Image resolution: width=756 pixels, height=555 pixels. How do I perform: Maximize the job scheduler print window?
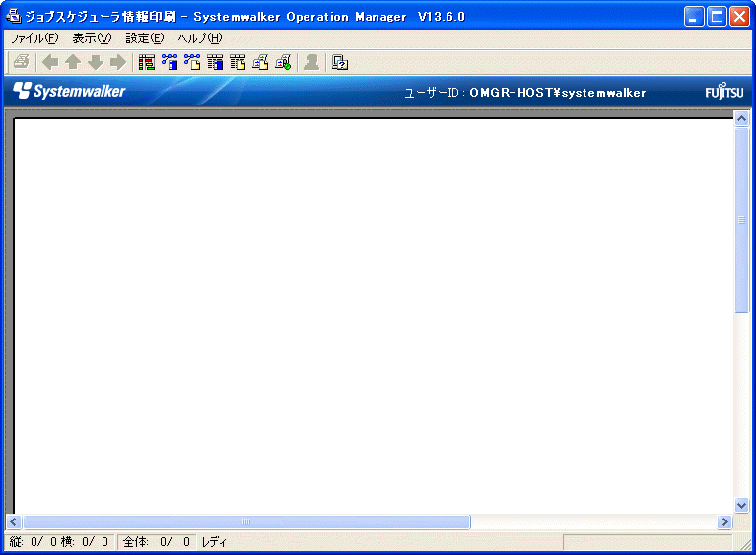(x=717, y=17)
